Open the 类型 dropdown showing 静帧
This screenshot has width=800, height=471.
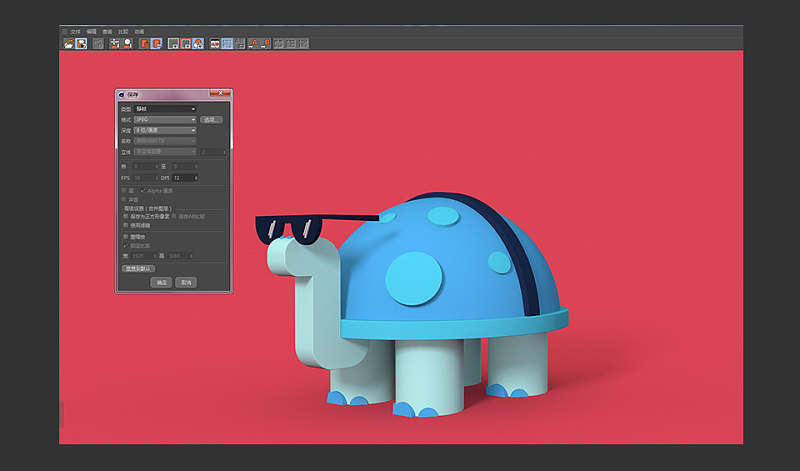click(x=164, y=108)
